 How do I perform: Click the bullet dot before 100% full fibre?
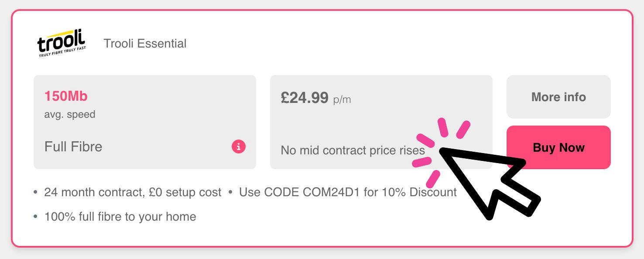tap(36, 217)
